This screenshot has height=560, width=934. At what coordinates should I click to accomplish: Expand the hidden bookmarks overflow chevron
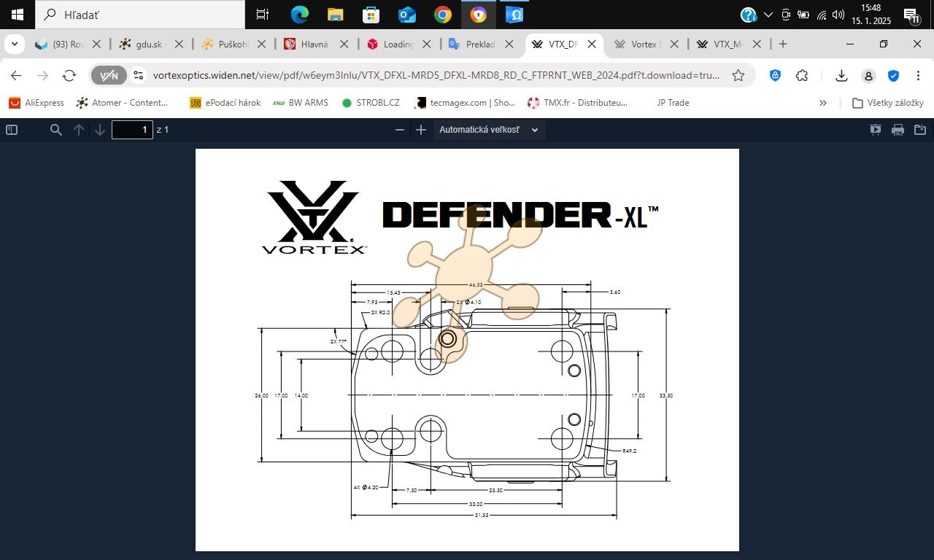click(823, 103)
